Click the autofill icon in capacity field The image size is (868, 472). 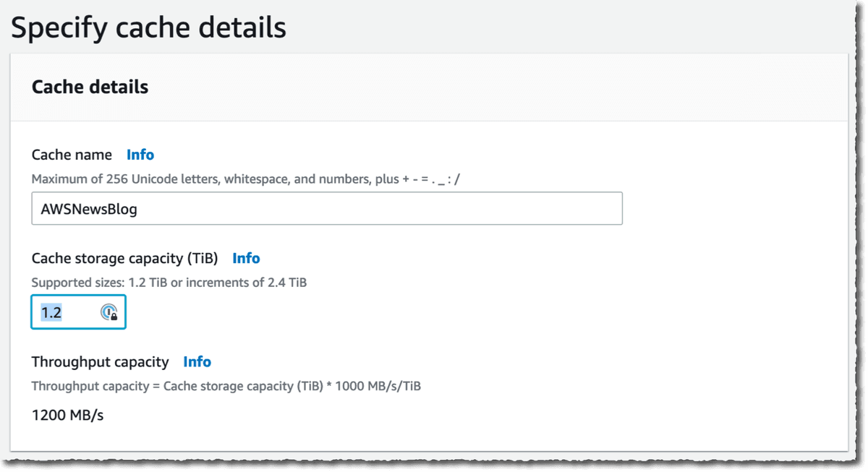[x=109, y=312]
